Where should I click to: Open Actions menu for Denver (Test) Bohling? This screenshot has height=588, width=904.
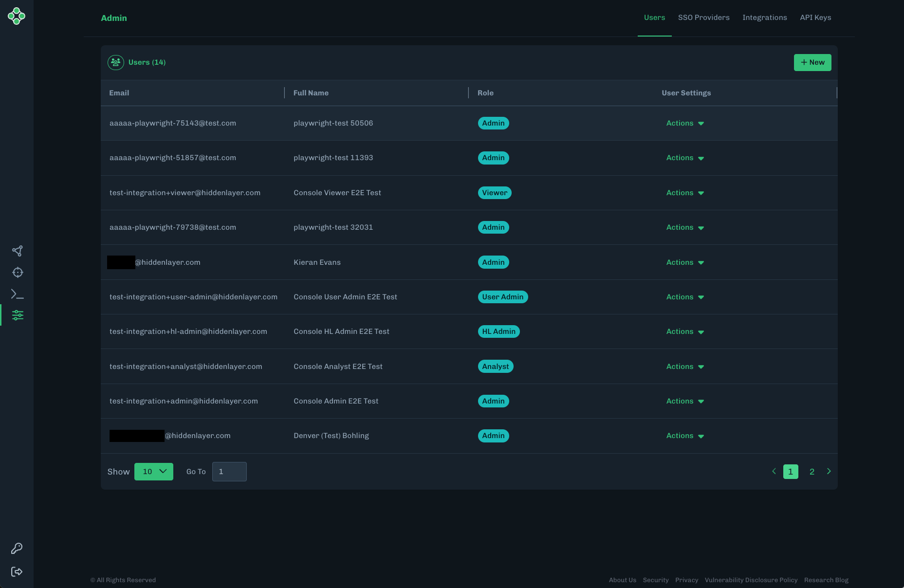coord(685,436)
